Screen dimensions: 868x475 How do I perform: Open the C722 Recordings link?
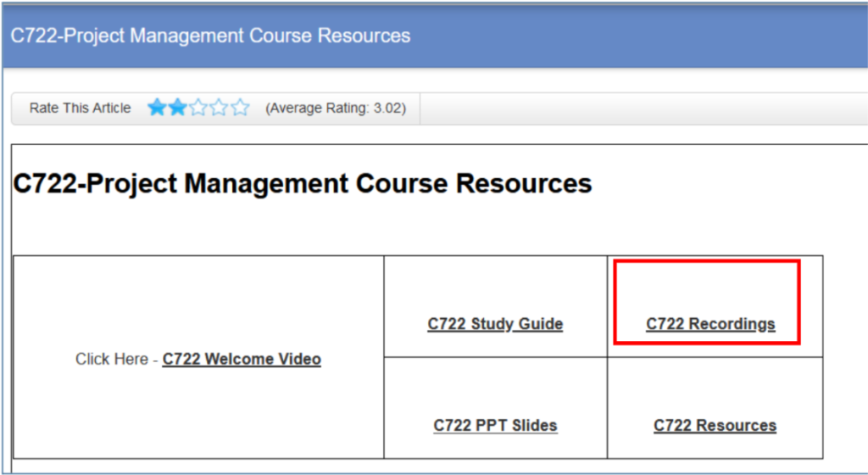coord(710,324)
